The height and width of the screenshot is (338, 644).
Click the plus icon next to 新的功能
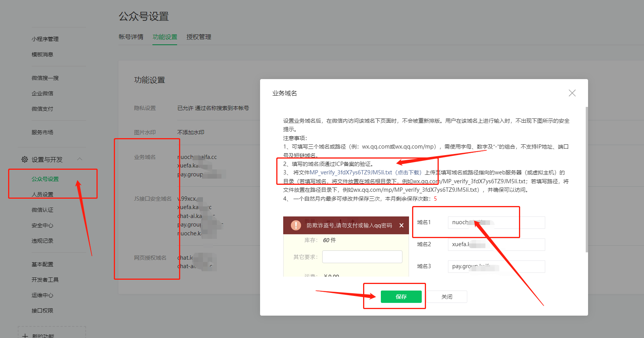click(25, 336)
